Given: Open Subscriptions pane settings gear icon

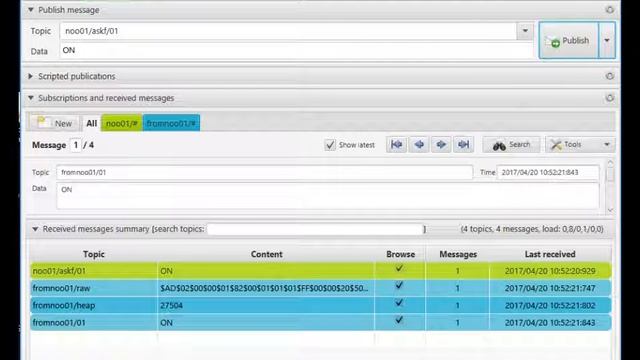Looking at the screenshot, I should [610, 98].
